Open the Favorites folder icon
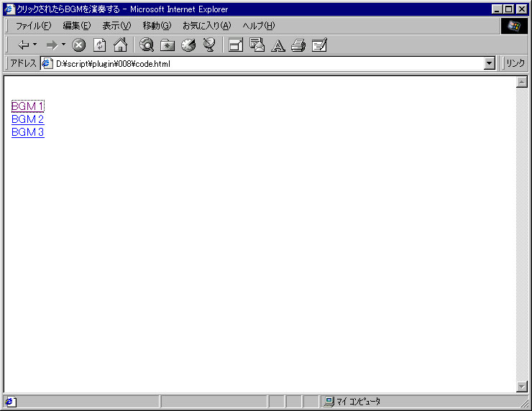Viewport: 532px width, 411px height. [168, 45]
